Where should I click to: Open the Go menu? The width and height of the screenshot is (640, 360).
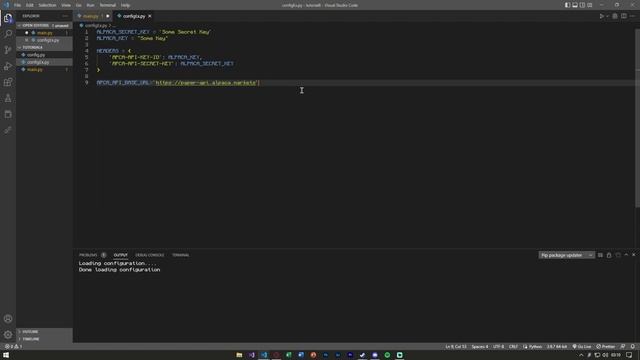78,5
